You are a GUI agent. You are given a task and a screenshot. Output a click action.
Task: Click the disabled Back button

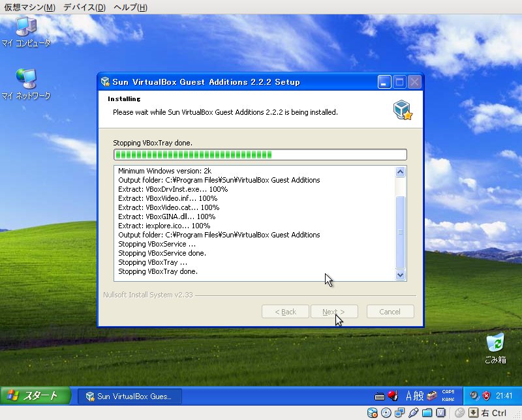pos(285,312)
